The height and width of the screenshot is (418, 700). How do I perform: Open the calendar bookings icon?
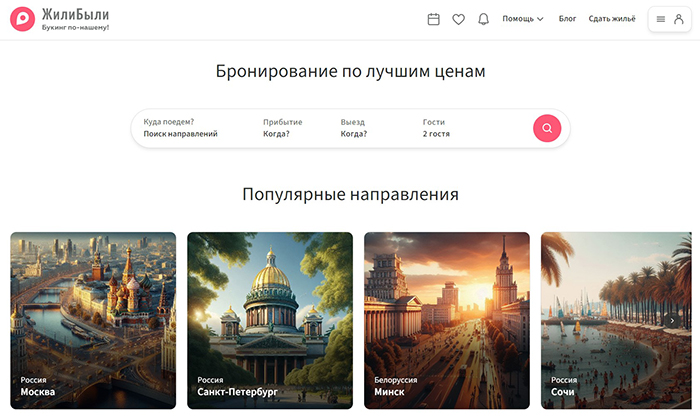coord(434,19)
